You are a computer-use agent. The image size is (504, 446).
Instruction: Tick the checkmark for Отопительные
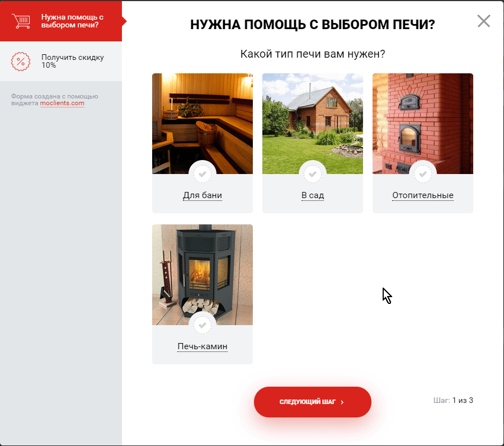pos(423,174)
